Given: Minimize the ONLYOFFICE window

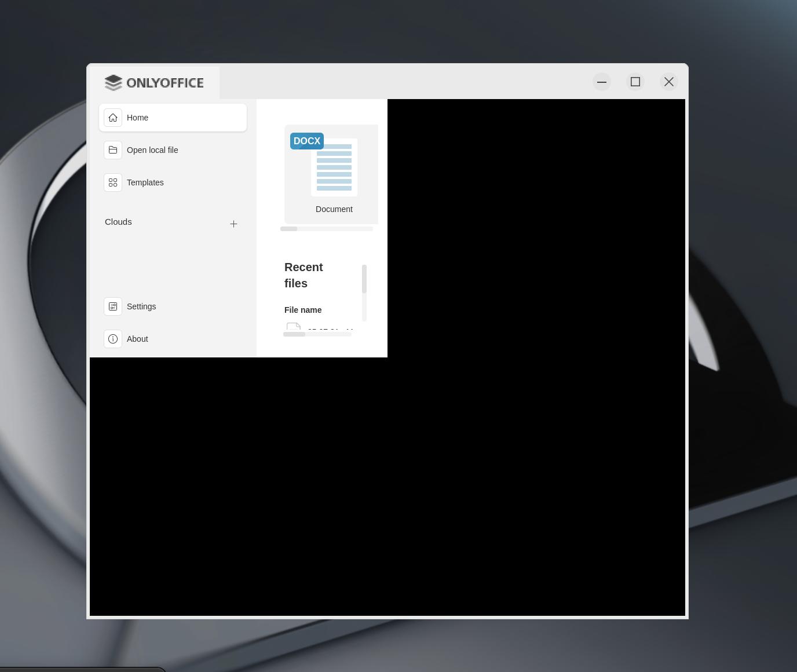Looking at the screenshot, I should (x=602, y=82).
